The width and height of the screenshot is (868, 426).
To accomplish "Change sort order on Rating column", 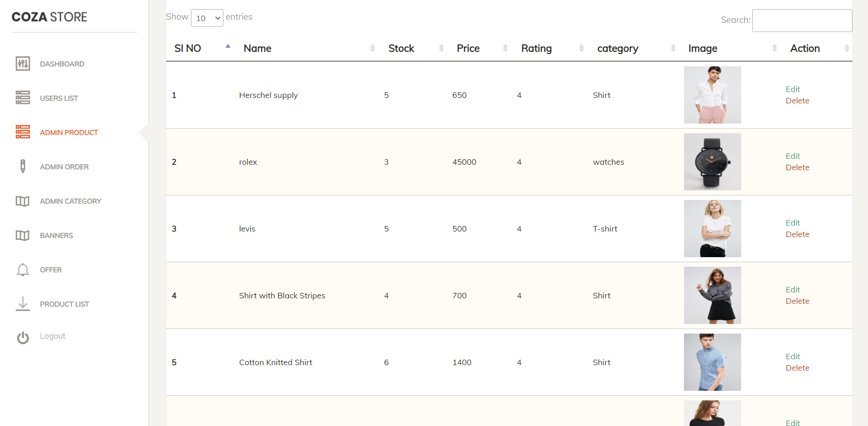I will pos(536,48).
